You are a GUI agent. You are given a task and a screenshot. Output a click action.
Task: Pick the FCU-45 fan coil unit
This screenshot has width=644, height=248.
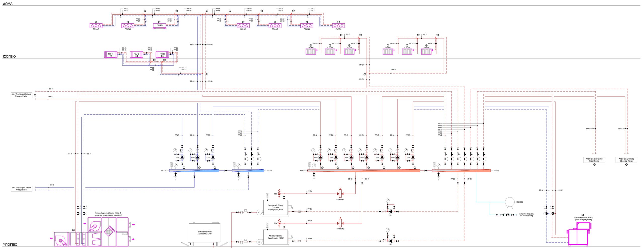click(x=111, y=55)
